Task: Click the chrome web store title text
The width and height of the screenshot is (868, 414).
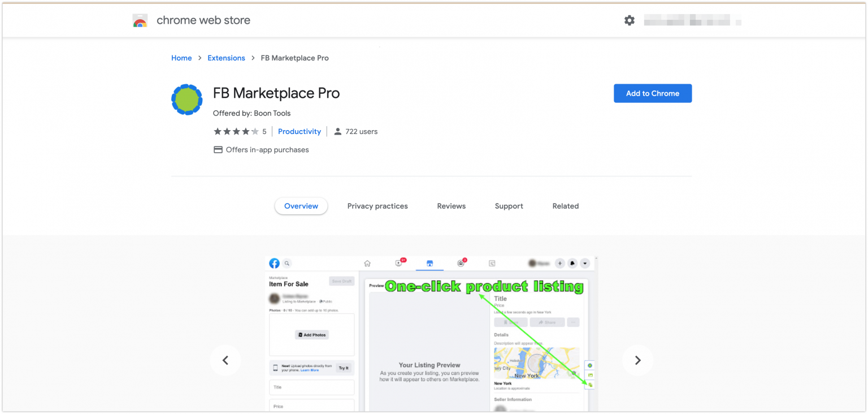Action: click(203, 20)
